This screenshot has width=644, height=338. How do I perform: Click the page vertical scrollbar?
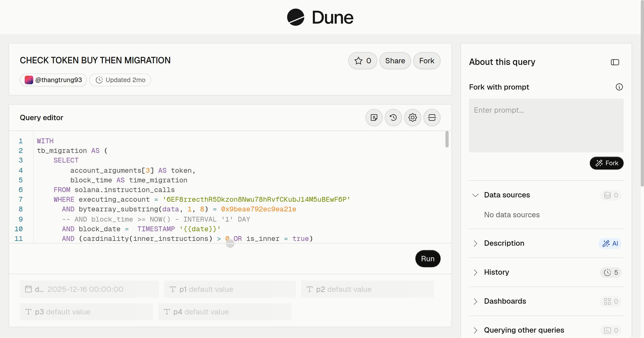click(642, 94)
